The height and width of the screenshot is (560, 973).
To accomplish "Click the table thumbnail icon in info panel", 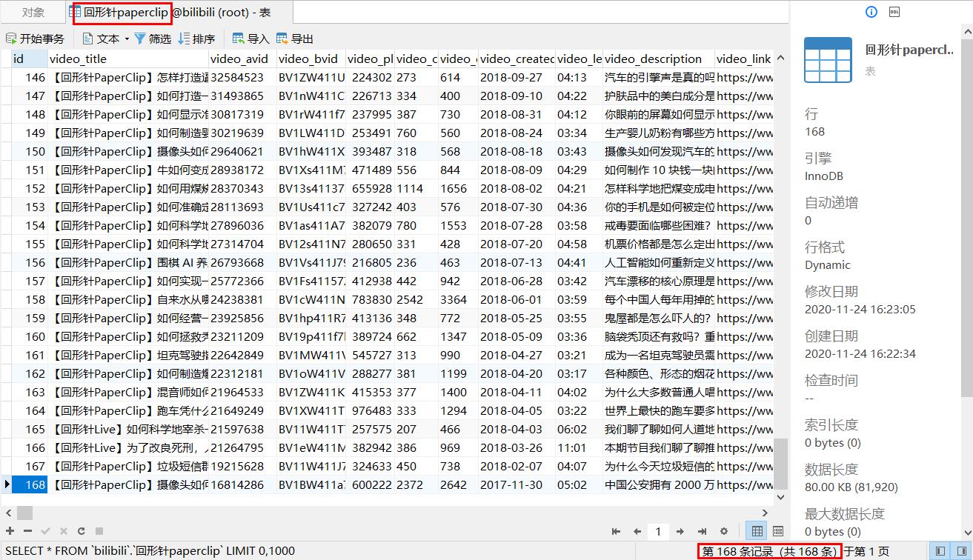I will 828,60.
